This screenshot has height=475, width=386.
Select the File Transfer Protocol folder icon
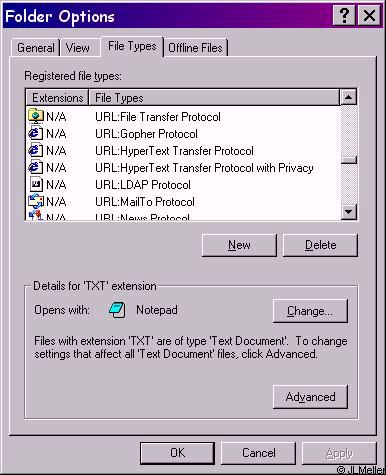36,116
